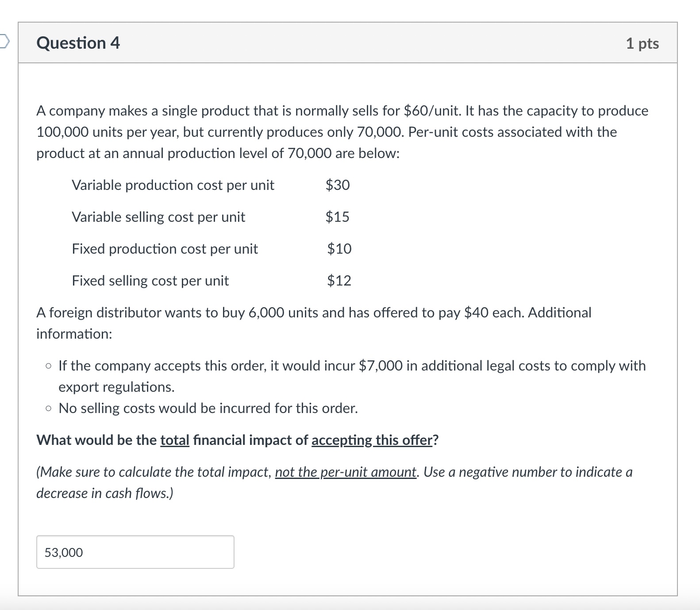
Task: Click the 1 pts label
Action: [642, 43]
